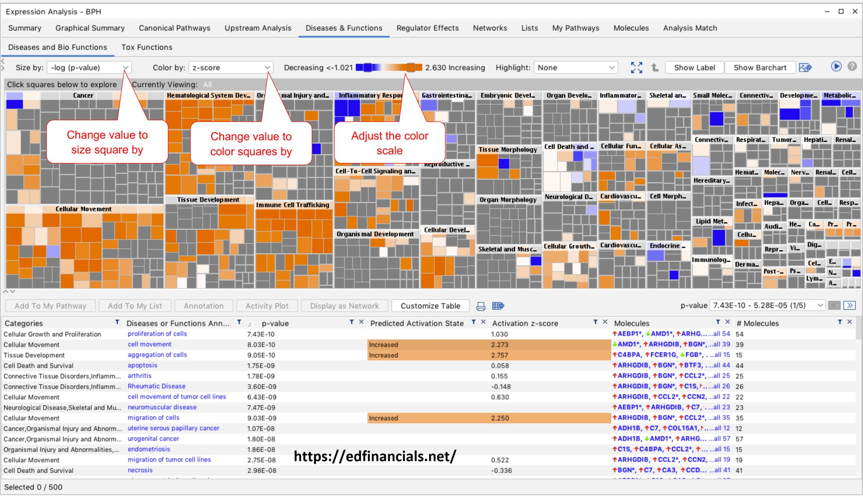Click the go-up-one-level arrow icon
The height and width of the screenshot is (504, 863).
[x=655, y=67]
